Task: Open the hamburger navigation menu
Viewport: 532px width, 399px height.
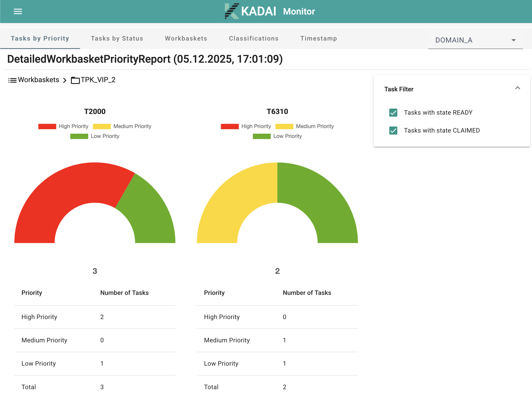Action: (18, 11)
